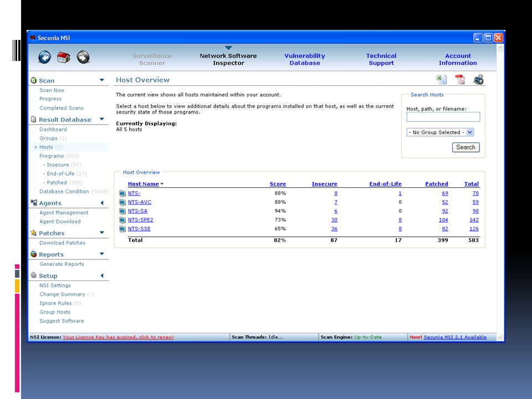Sort hosts by the Host Name column
This screenshot has height=399, width=532.
click(x=144, y=184)
